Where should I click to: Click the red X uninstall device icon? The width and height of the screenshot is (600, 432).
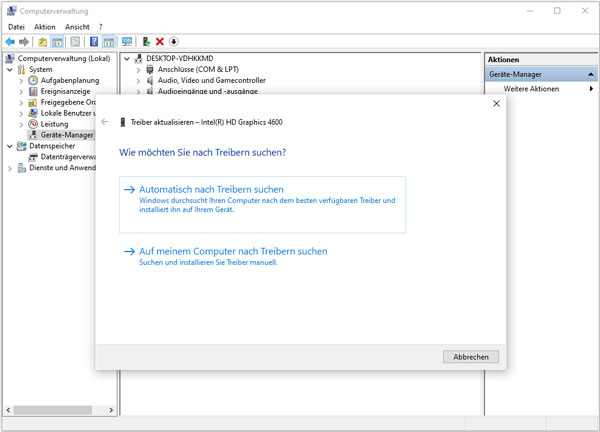(160, 42)
